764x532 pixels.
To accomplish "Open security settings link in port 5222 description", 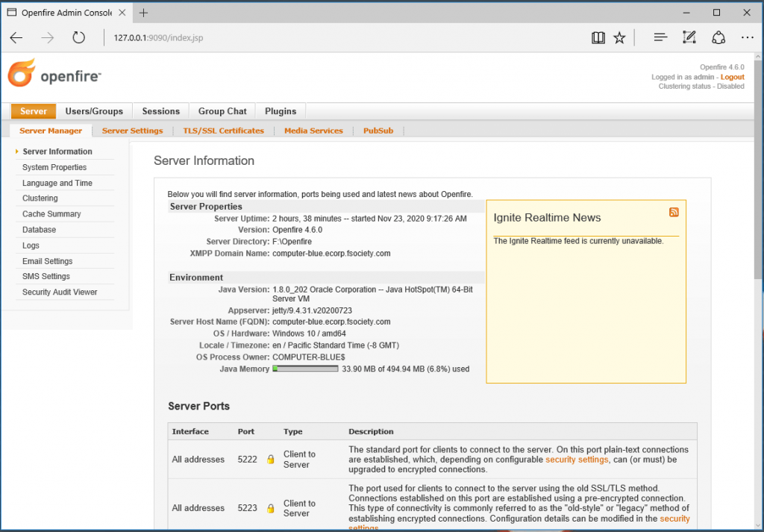I will click(577, 460).
